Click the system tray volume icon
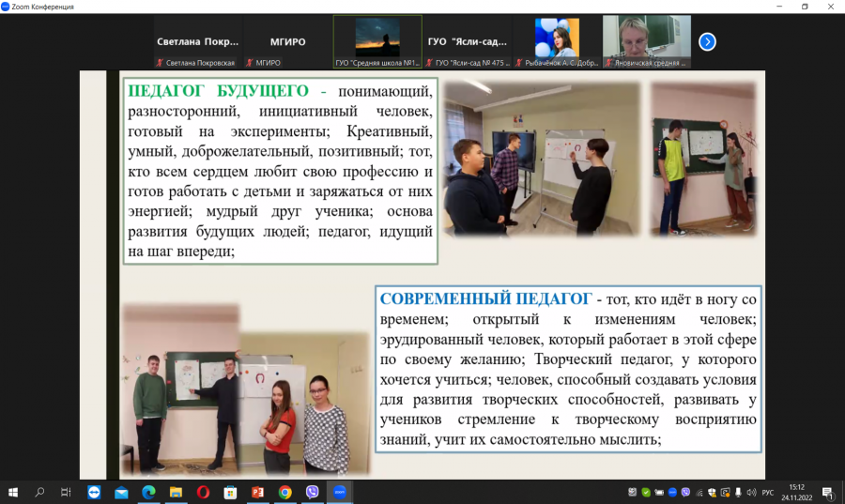This screenshot has height=504, width=845. pos(751,492)
